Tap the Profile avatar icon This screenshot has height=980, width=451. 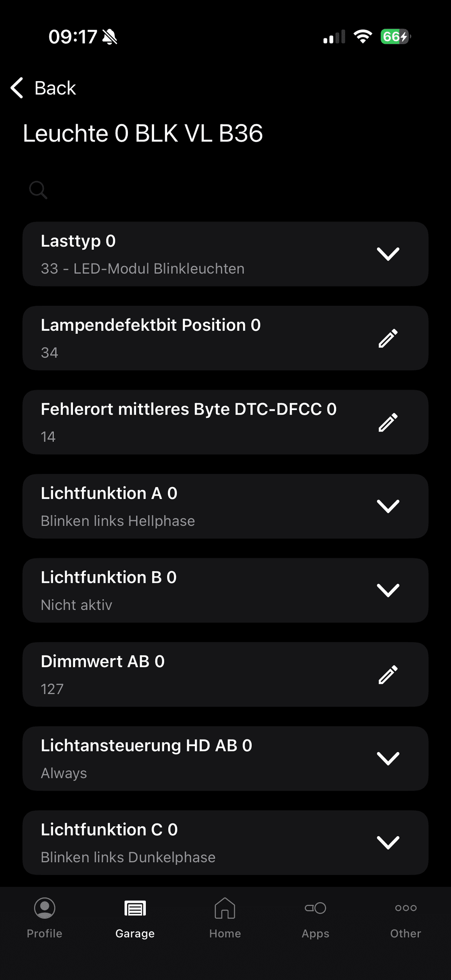coord(45,908)
